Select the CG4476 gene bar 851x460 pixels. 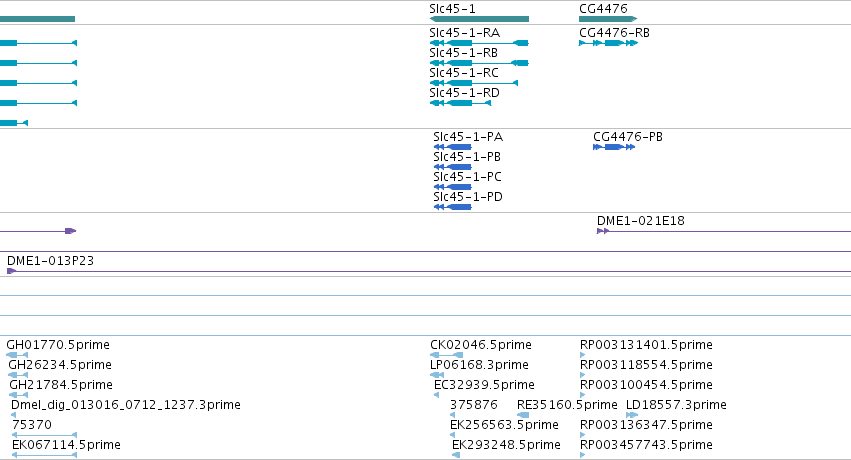tap(608, 19)
